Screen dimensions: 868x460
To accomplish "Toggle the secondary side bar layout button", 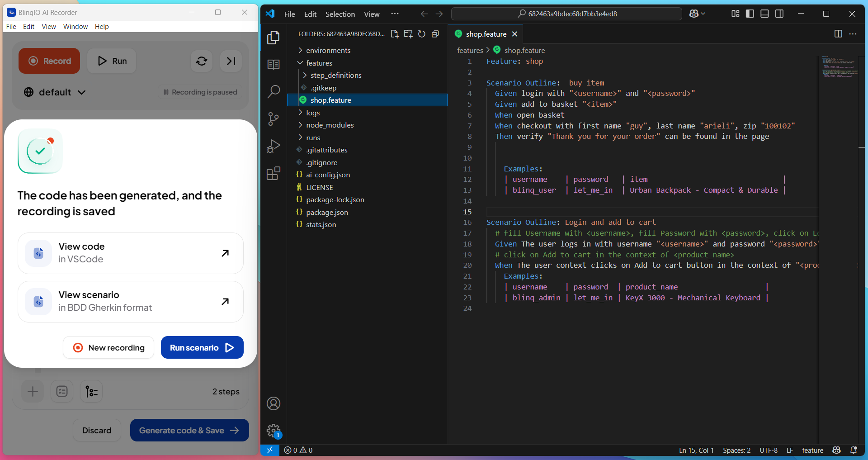I will (x=779, y=14).
